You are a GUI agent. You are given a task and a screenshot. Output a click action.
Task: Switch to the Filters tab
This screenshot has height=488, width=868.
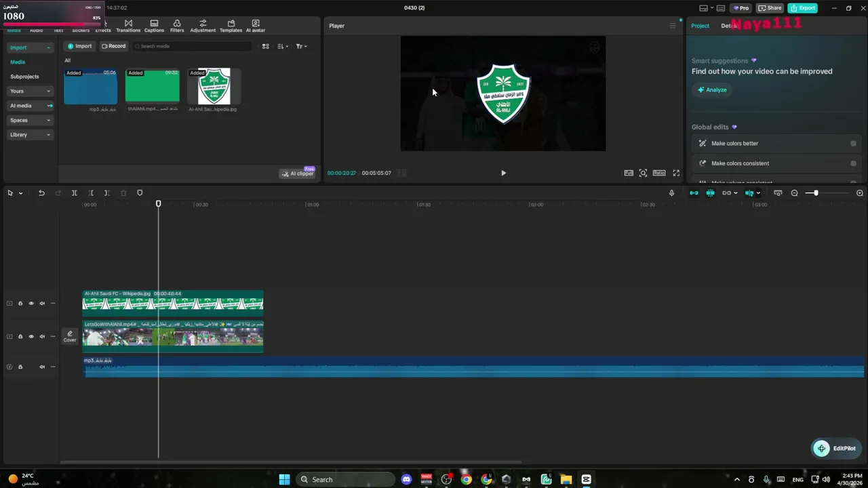pos(177,26)
